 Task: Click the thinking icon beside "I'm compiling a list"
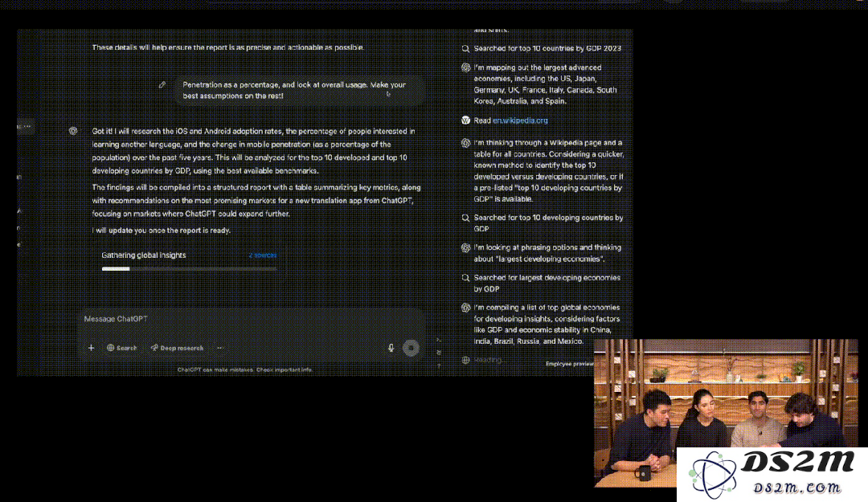click(465, 308)
